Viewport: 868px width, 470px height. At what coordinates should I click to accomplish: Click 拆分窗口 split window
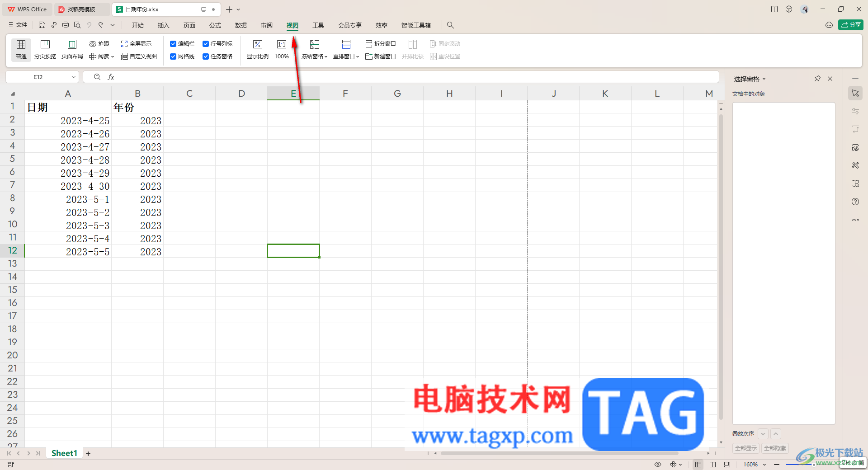pos(381,44)
